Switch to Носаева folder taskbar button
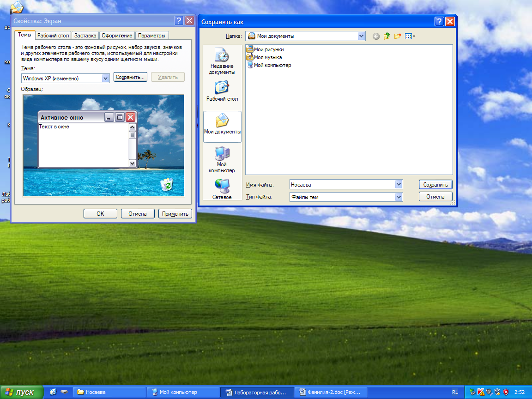 point(109,392)
